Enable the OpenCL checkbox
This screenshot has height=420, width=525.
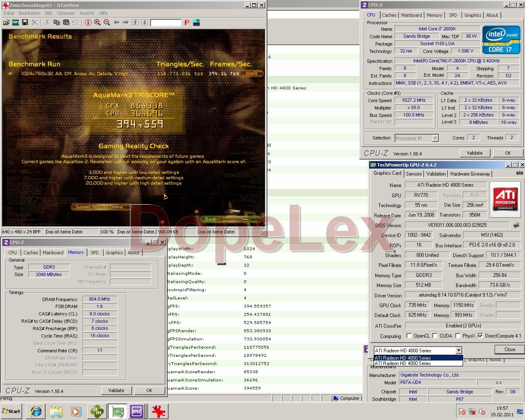pos(409,336)
